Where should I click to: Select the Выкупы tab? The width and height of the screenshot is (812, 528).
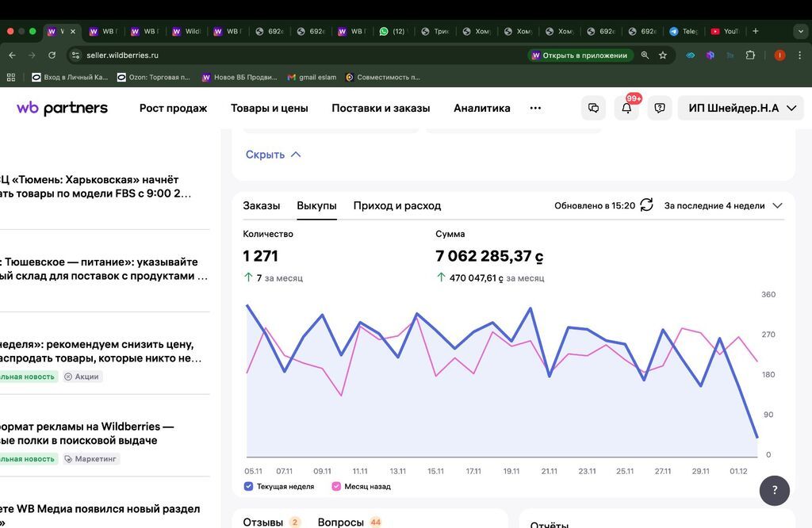[316, 205]
